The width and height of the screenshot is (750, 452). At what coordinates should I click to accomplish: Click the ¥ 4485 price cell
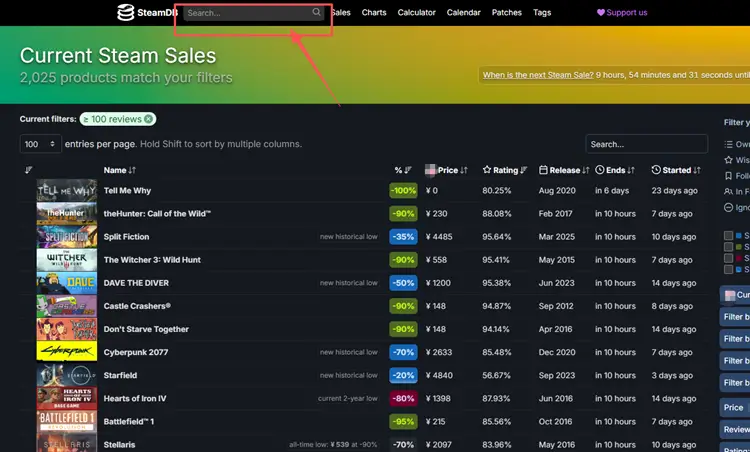[x=439, y=237]
